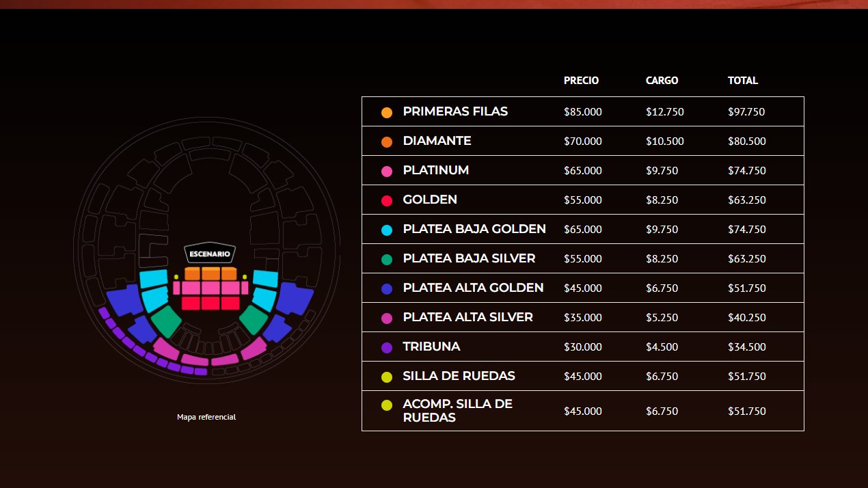Click the Mapa referencial caption
868x488 pixels.
pos(206,417)
